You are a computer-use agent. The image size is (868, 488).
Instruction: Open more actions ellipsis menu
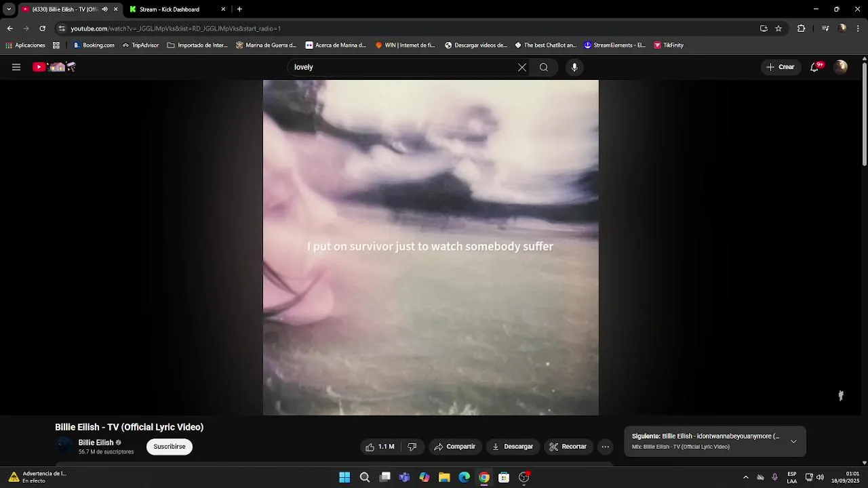click(x=606, y=447)
